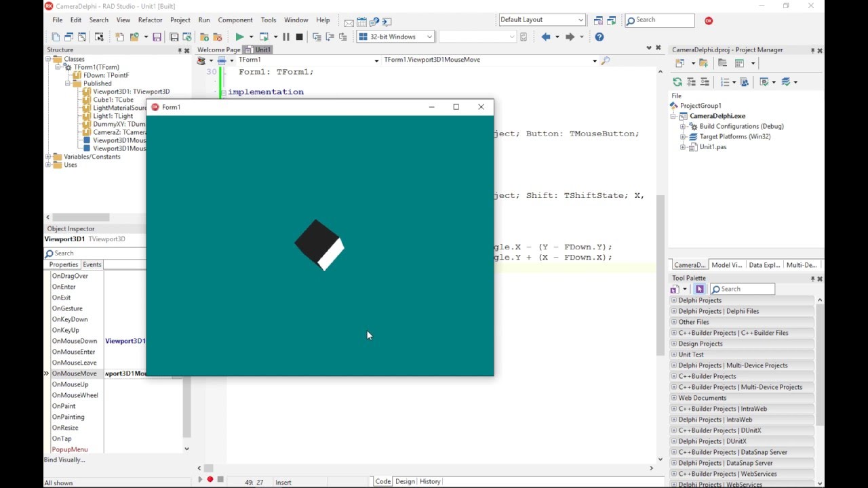868x488 pixels.
Task: Expand the Unit1.pas project node
Action: click(684, 147)
